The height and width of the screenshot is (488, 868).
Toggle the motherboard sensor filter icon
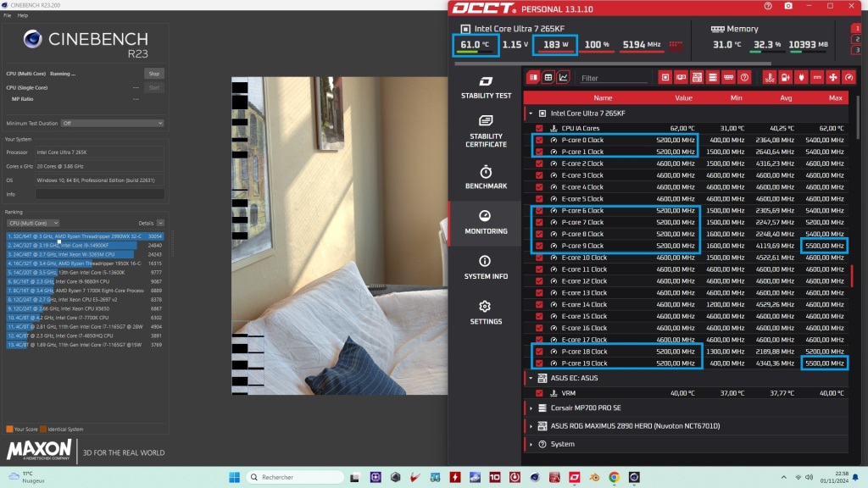697,77
